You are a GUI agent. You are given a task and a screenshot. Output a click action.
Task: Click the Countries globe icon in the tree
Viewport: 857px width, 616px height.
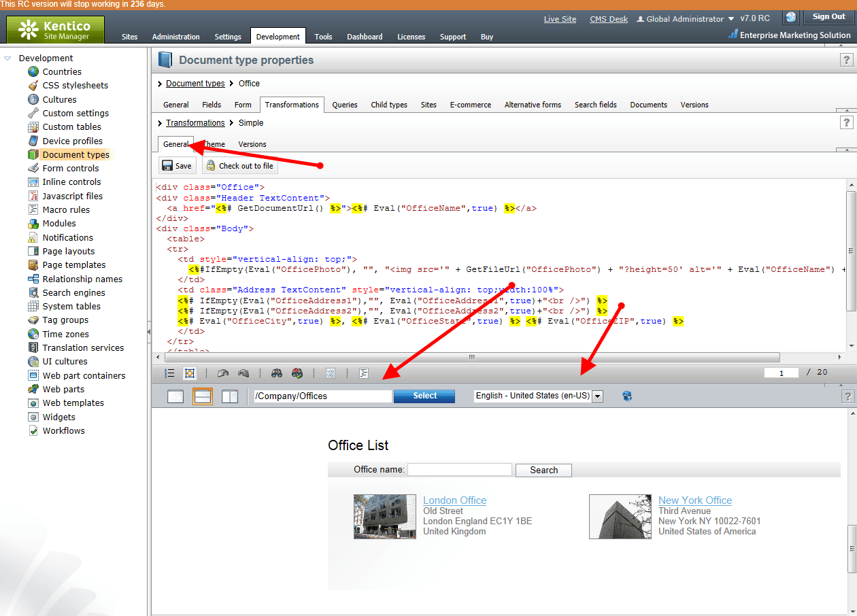click(33, 71)
